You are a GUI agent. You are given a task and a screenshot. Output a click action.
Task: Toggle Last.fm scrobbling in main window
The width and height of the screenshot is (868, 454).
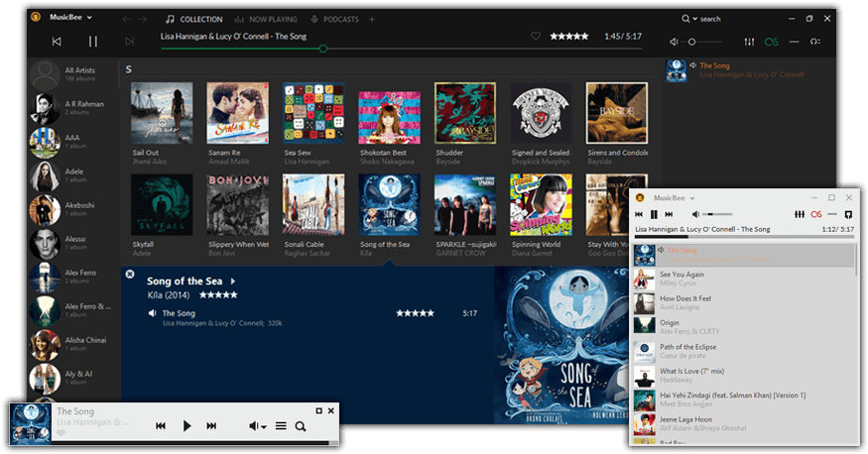click(x=771, y=42)
